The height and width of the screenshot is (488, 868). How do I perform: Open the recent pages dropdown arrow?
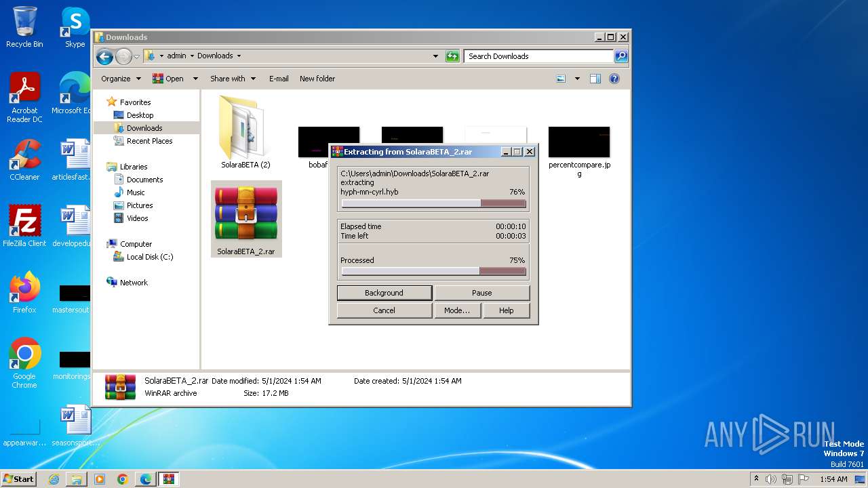136,56
